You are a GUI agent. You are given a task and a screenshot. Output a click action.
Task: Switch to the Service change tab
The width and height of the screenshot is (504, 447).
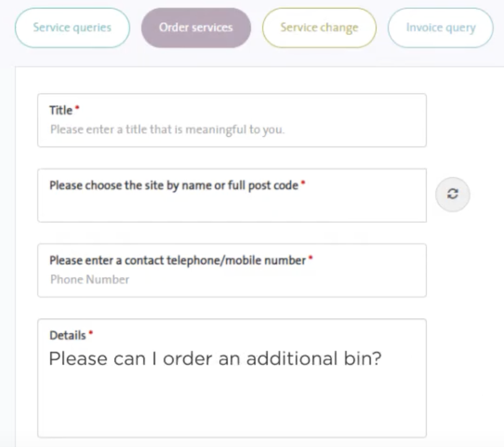click(x=319, y=28)
